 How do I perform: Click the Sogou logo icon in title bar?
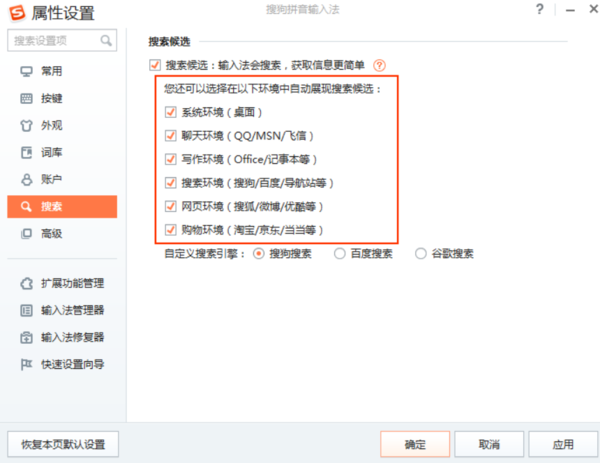[x=16, y=13]
